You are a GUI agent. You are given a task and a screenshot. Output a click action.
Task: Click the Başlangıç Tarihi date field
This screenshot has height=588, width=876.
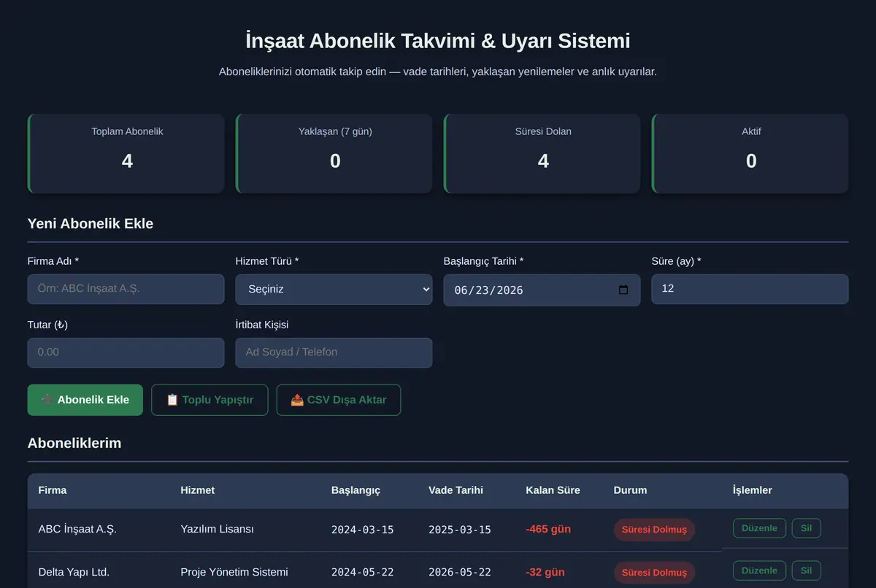(x=542, y=290)
